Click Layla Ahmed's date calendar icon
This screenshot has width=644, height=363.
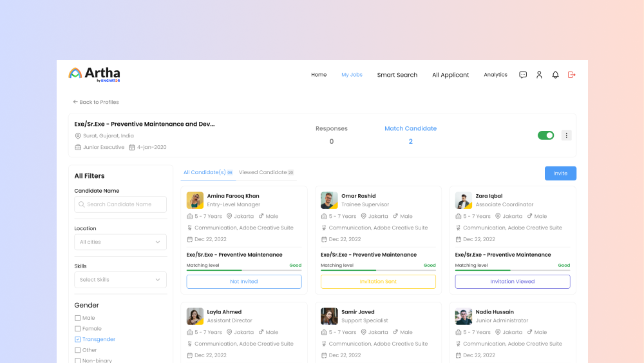pos(189,355)
